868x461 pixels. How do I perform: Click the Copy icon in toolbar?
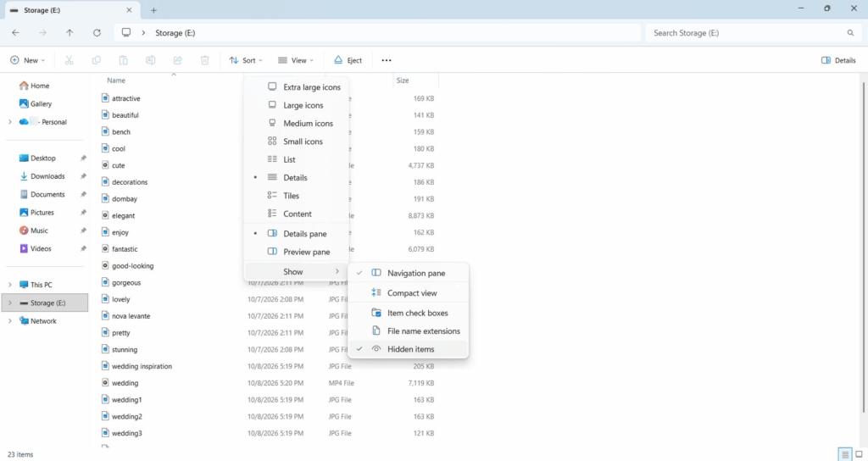(x=97, y=60)
